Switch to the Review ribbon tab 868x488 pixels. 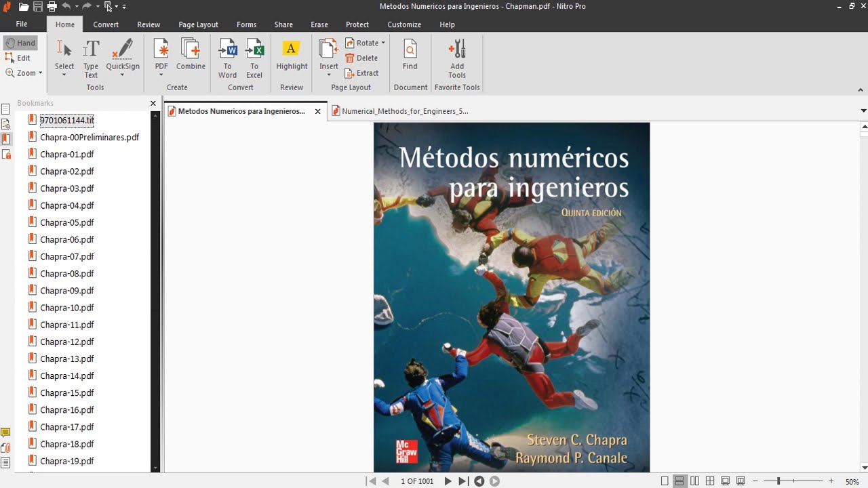coord(149,24)
